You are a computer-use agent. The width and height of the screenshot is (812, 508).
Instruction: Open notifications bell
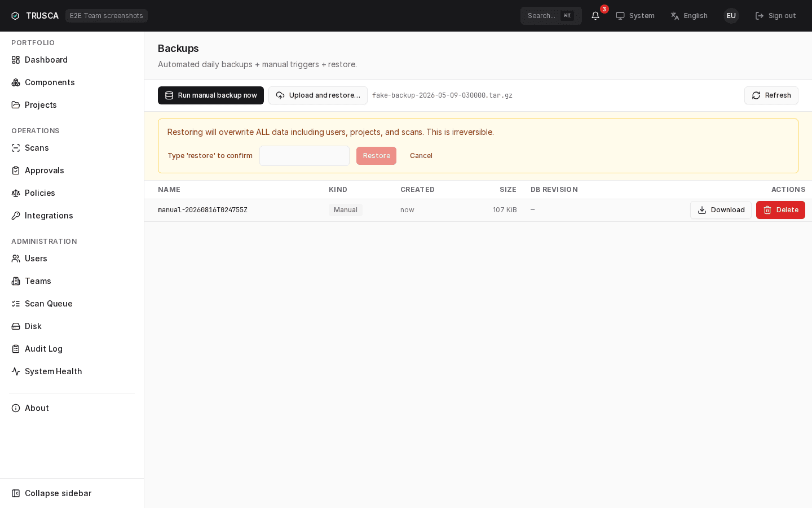coord(595,16)
